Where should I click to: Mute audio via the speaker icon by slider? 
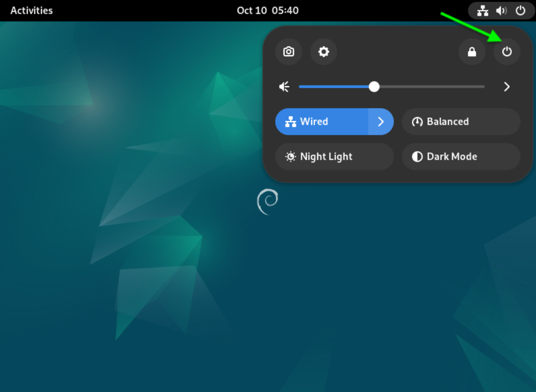285,87
